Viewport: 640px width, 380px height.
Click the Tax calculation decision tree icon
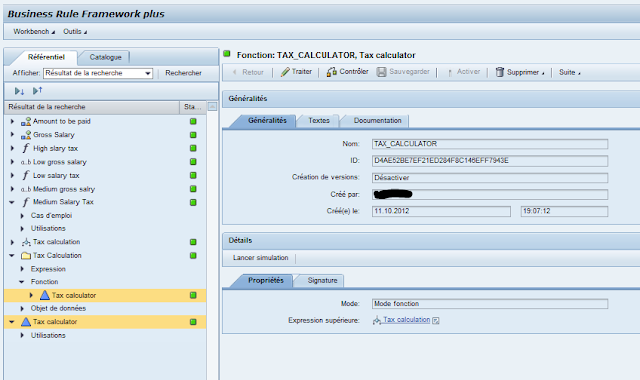point(26,242)
